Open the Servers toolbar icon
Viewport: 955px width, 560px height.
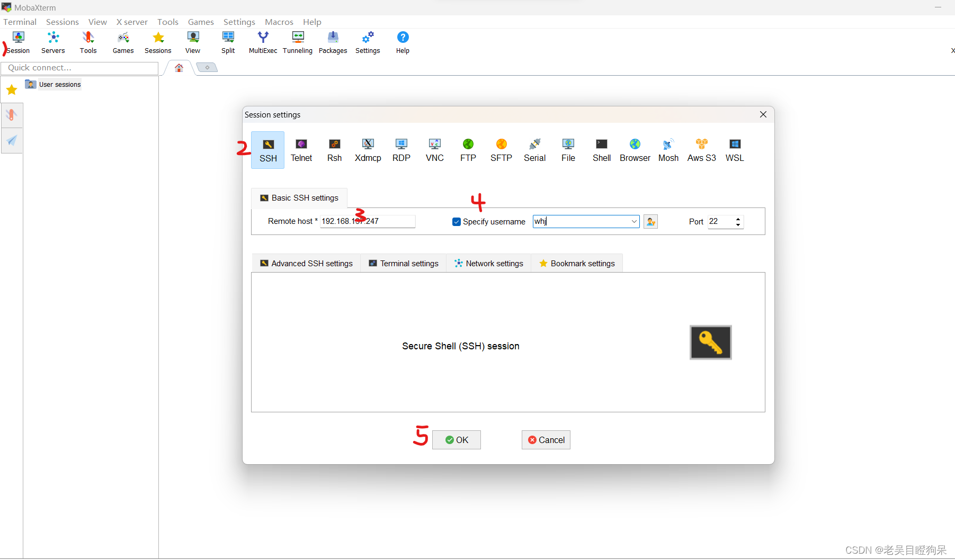point(53,43)
